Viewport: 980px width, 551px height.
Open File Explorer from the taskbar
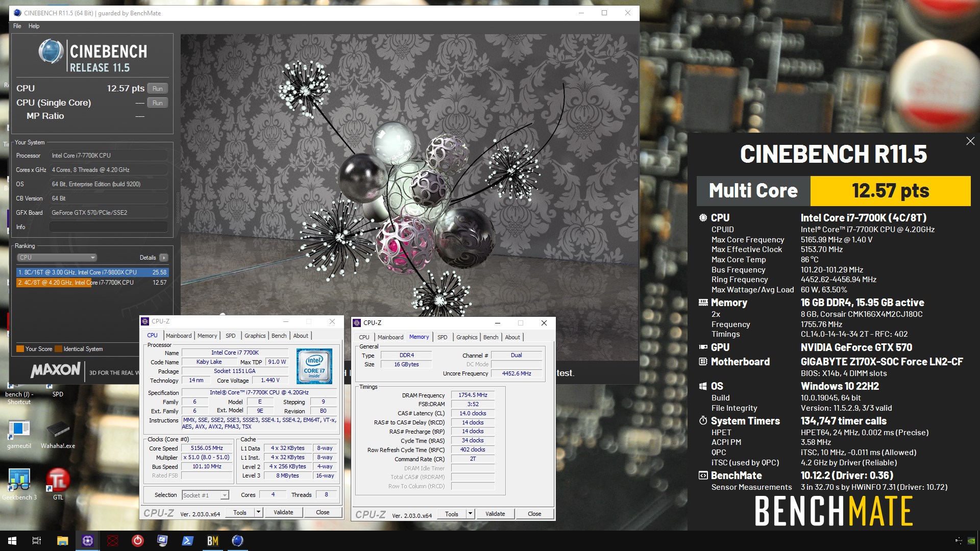click(62, 541)
